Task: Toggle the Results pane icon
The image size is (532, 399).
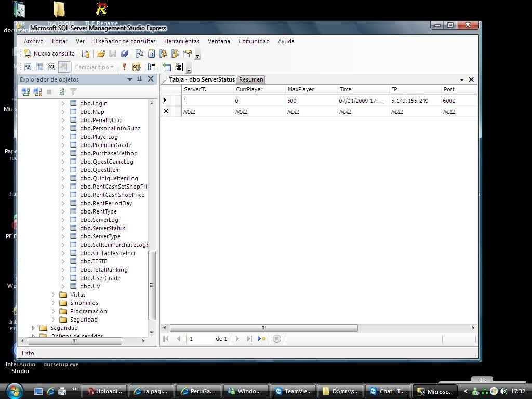Action: (63, 67)
